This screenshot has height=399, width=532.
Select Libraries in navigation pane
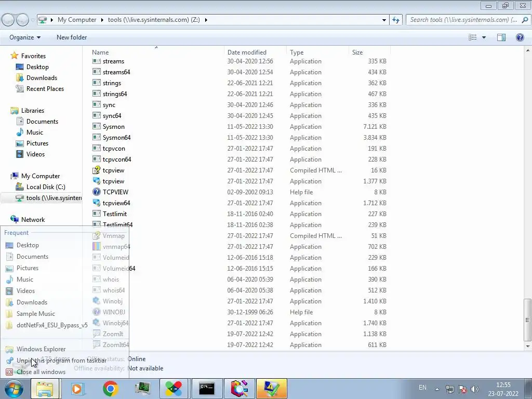pyautogui.click(x=33, y=111)
